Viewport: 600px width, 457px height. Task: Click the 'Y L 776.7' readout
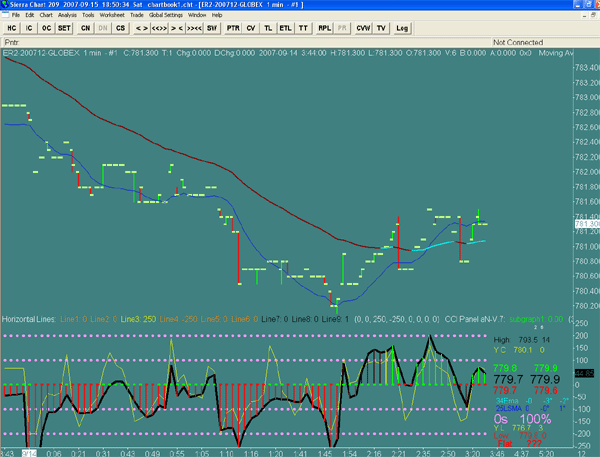click(512, 428)
